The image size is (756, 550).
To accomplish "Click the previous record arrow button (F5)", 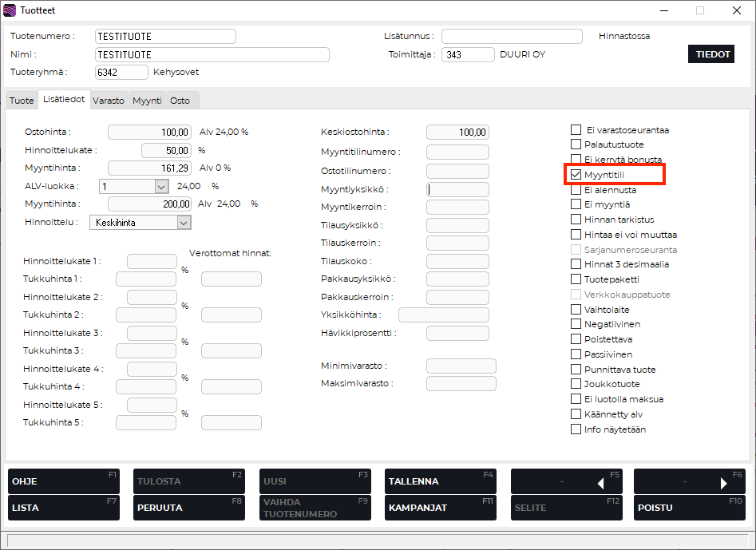I will pyautogui.click(x=566, y=482).
